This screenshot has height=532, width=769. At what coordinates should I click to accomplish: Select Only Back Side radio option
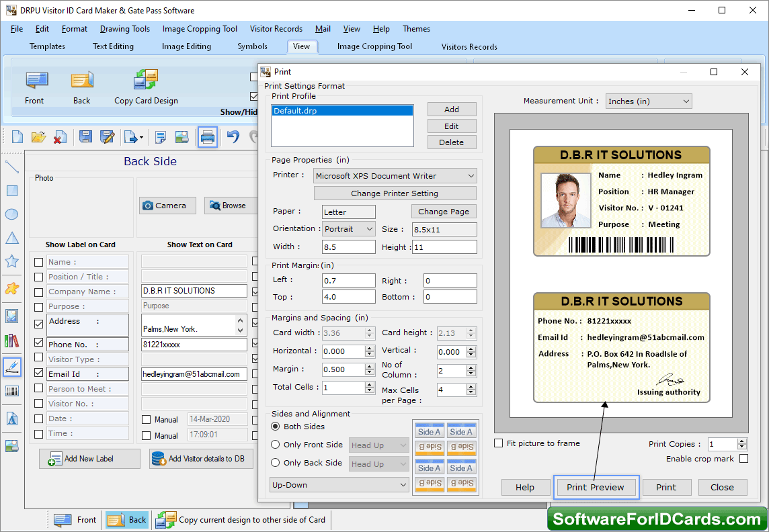276,463
